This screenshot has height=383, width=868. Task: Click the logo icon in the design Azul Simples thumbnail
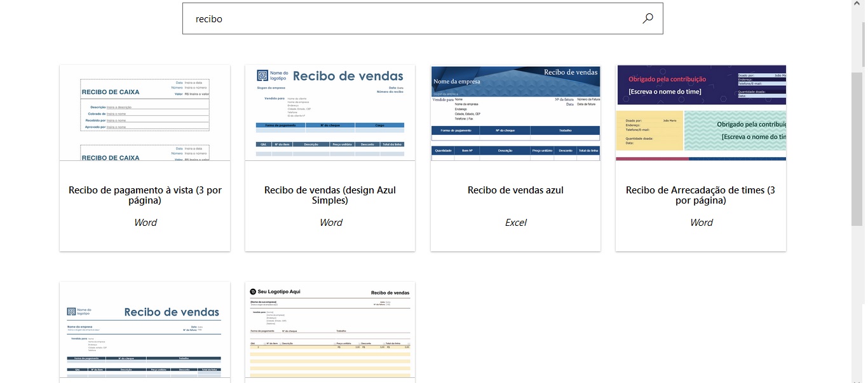[262, 75]
